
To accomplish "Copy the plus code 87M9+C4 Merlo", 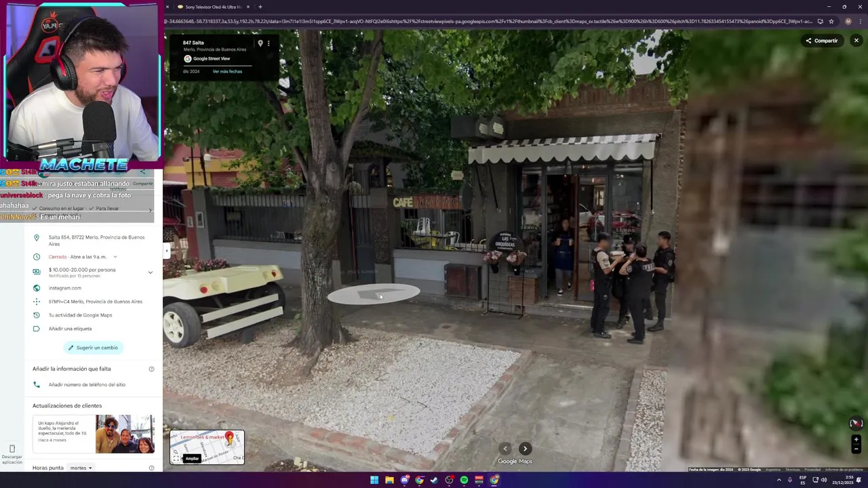I will coord(96,302).
